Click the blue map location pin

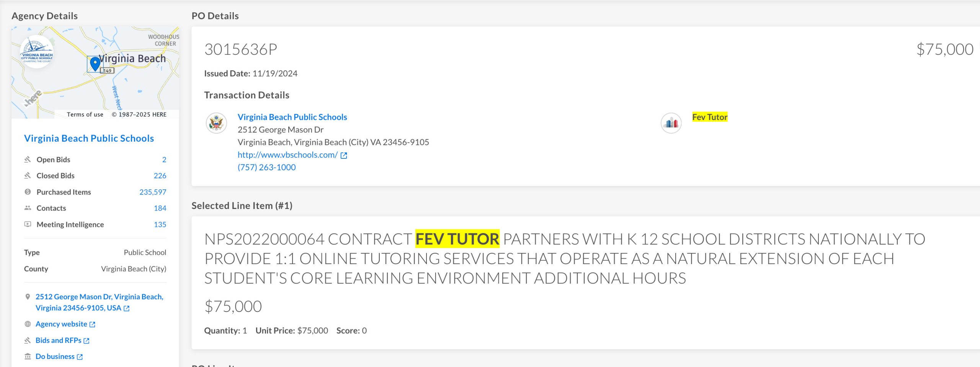point(95,64)
